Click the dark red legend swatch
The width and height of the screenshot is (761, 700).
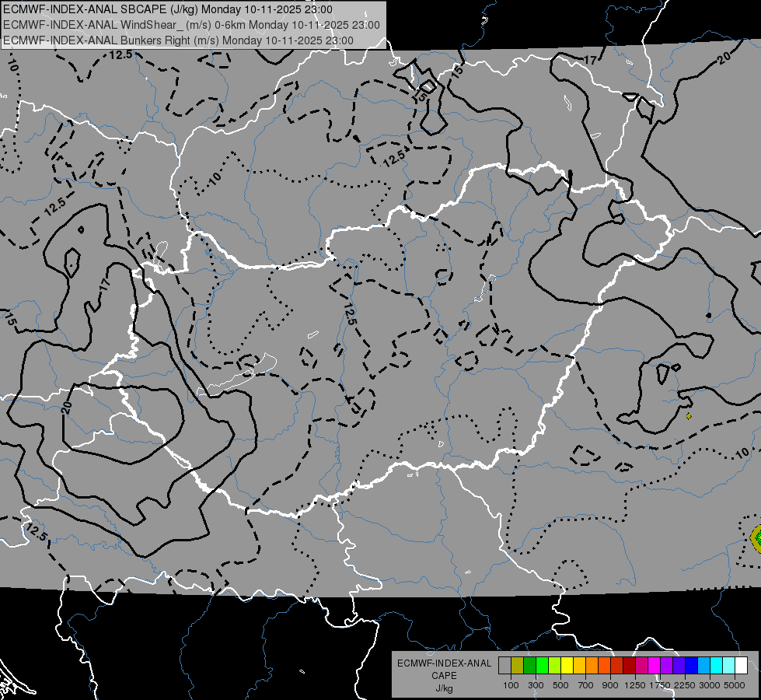pyautogui.click(x=630, y=665)
